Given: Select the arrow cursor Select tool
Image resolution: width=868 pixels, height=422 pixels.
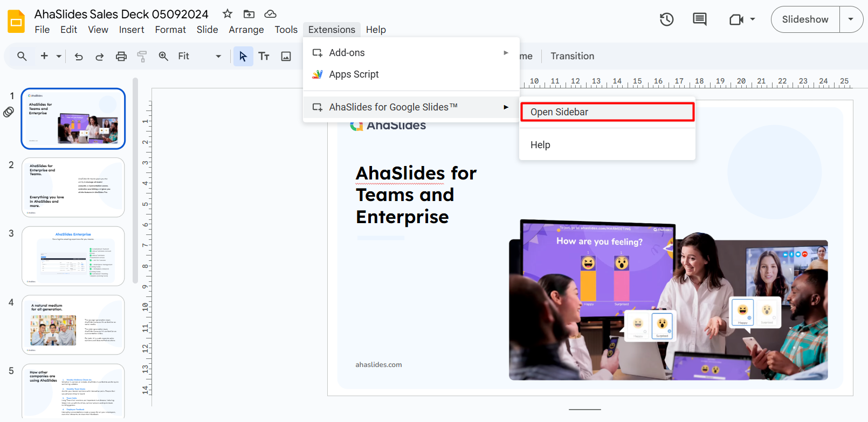Looking at the screenshot, I should tap(243, 56).
